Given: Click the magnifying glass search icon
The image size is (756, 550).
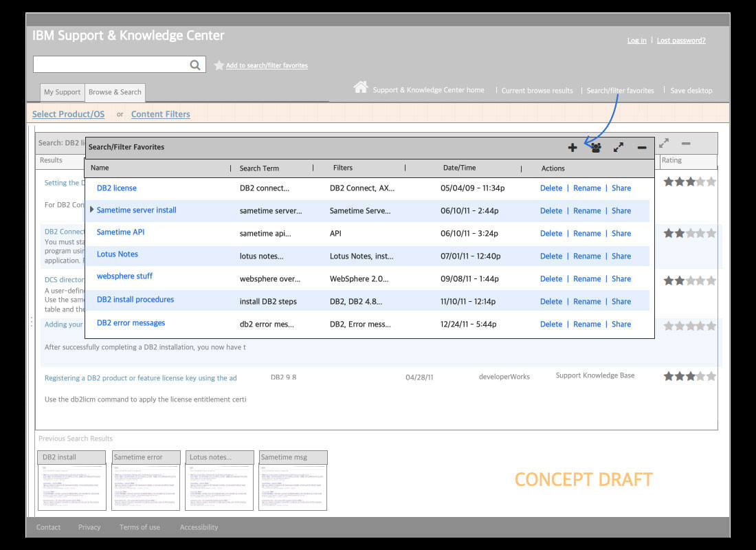Looking at the screenshot, I should point(195,65).
